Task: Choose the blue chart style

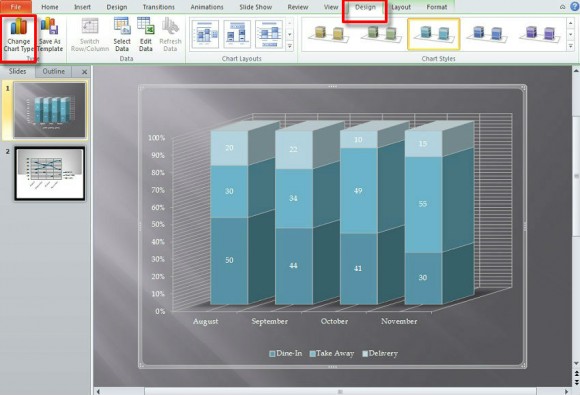Action: point(487,34)
